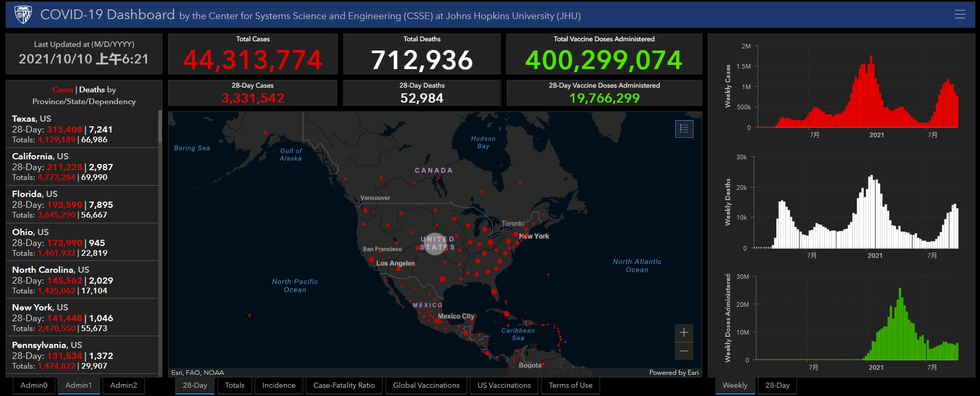The height and width of the screenshot is (396, 980).
Task: Show the Case-Fatality Ratio tab
Action: pos(344,385)
